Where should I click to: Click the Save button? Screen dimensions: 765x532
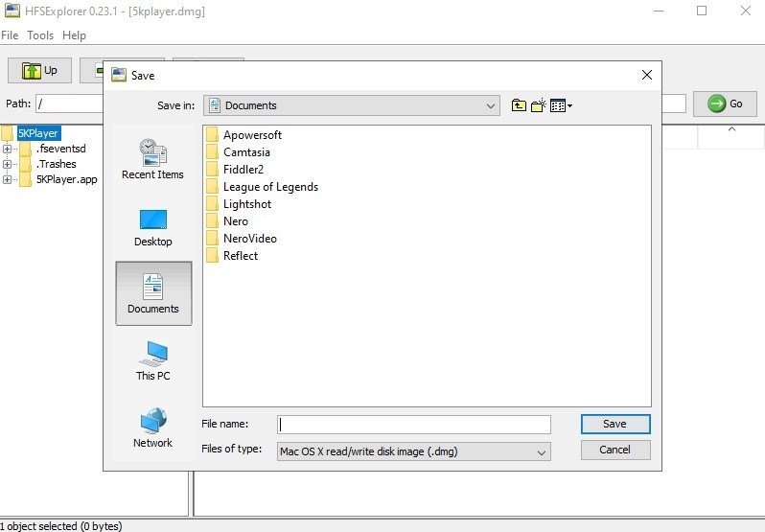[614, 424]
